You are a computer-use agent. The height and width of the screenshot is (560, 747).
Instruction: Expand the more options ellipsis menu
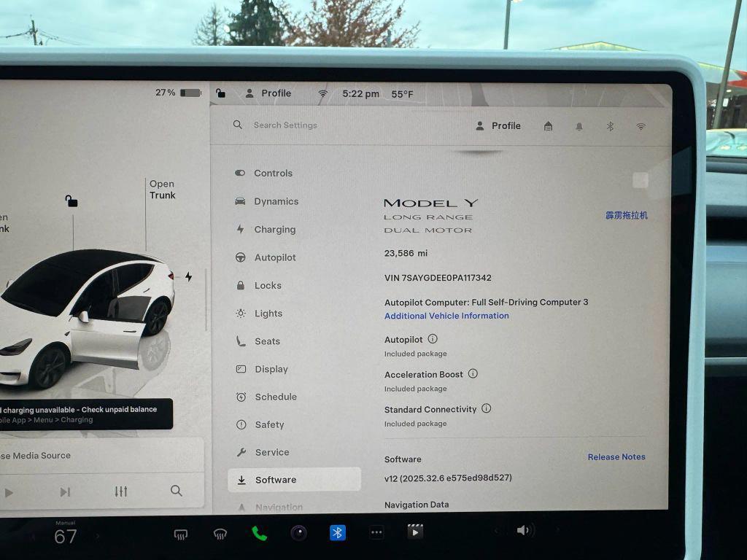pos(376,532)
